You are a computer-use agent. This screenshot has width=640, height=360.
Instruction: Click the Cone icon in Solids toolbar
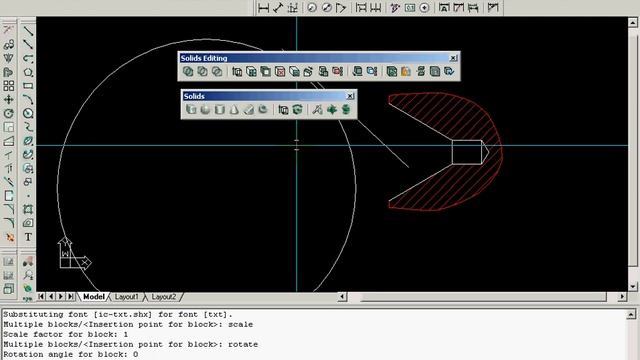[x=234, y=109]
